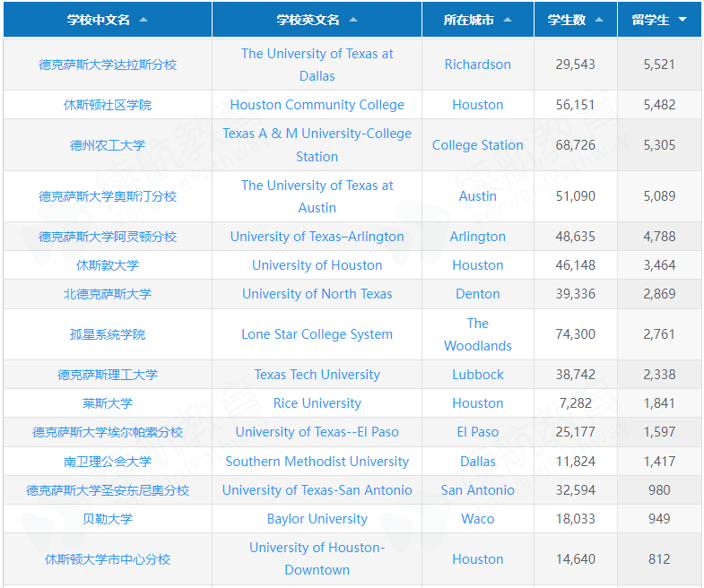Open The University of Texas at Dallas link
The width and height of the screenshot is (704, 588).
tap(317, 65)
